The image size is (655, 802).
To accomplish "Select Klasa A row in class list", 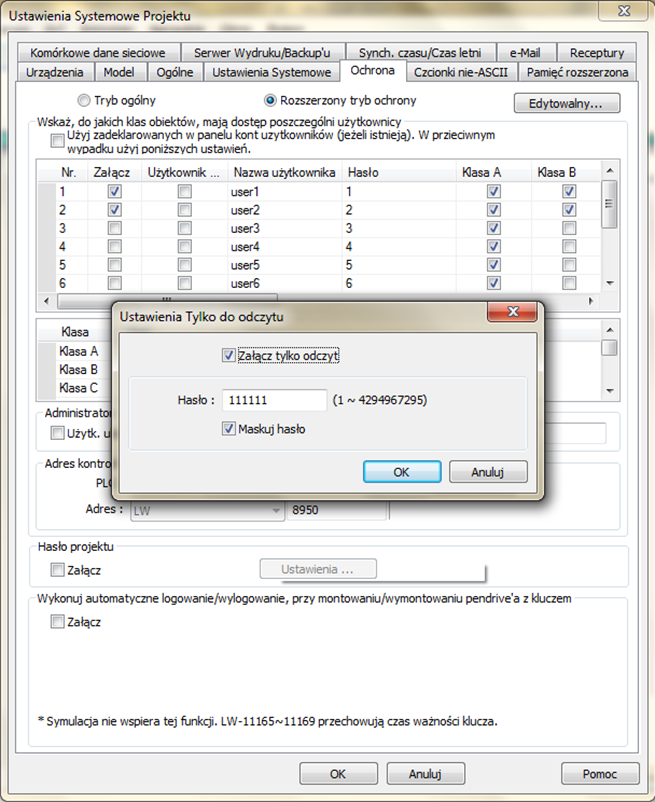I will tap(78, 351).
